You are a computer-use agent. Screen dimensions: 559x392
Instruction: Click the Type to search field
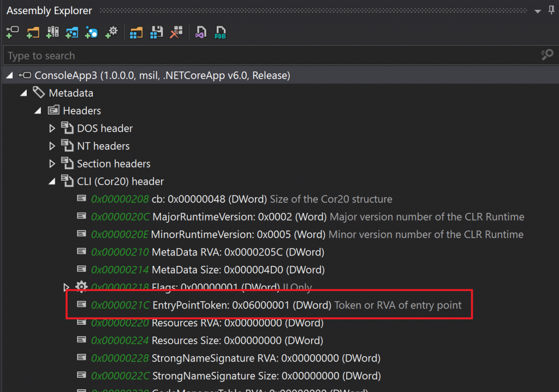[x=271, y=56]
